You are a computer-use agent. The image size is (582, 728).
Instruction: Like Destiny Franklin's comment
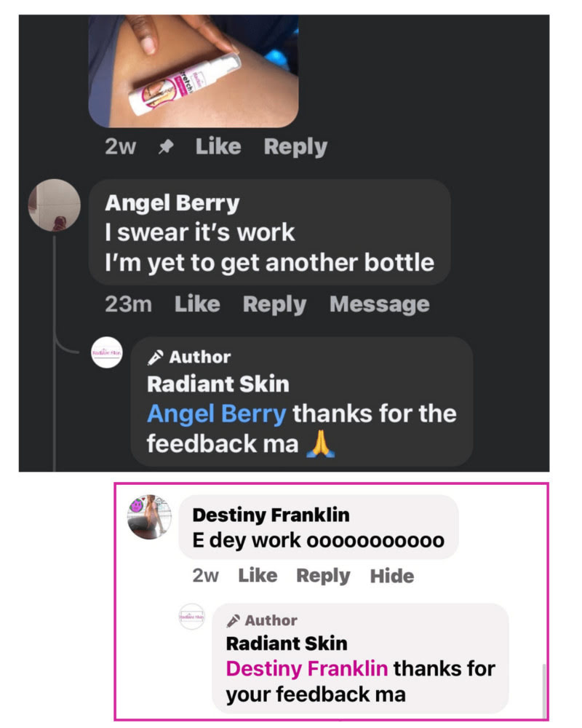click(258, 576)
